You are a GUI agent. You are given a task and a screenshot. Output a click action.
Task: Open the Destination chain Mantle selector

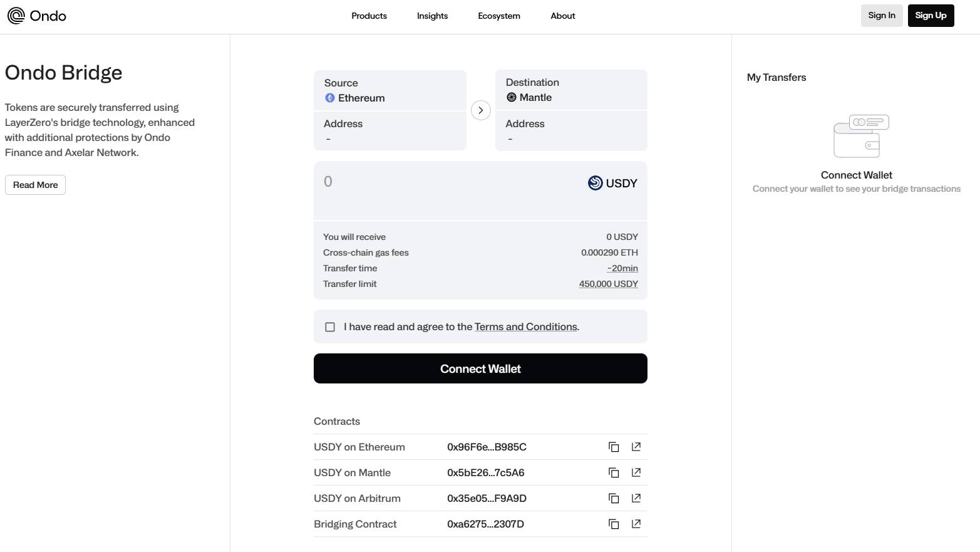[571, 90]
